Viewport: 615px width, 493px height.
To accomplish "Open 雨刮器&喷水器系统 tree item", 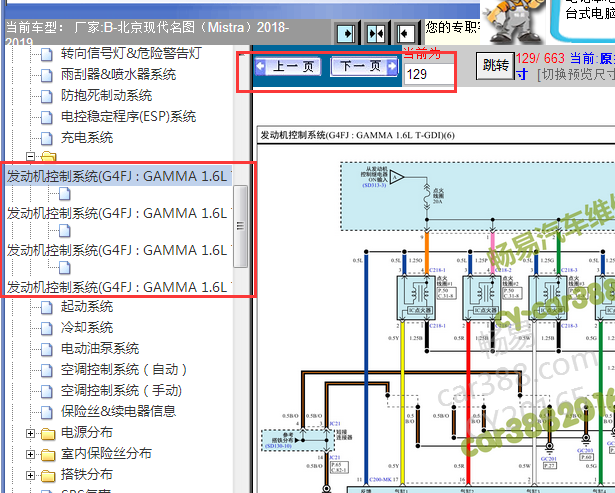I will (x=118, y=74).
